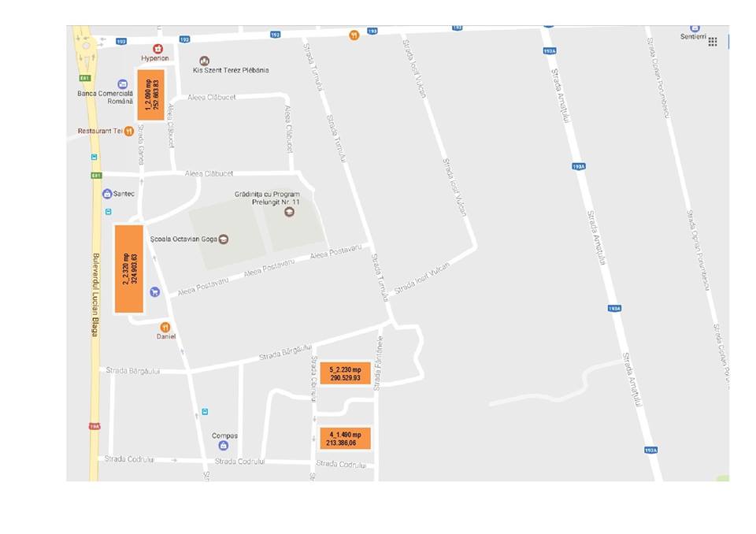Viewport: 756px width, 534px height.
Task: Open the Sentierri store marker icon
Action: (x=695, y=28)
